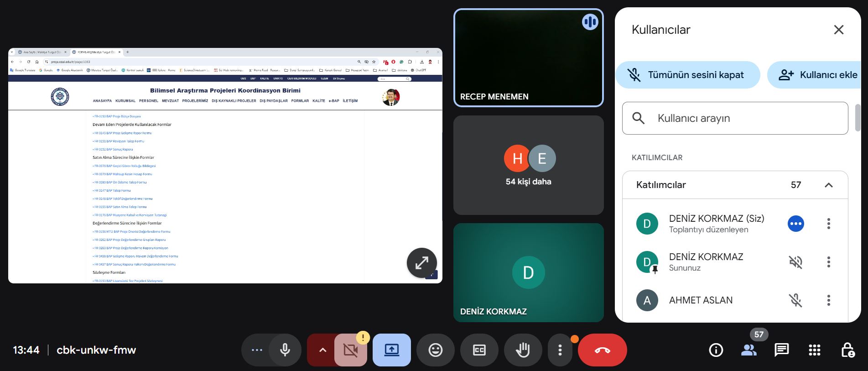Collapse the Katılımcılar list chevron
The image size is (868, 371).
828,185
